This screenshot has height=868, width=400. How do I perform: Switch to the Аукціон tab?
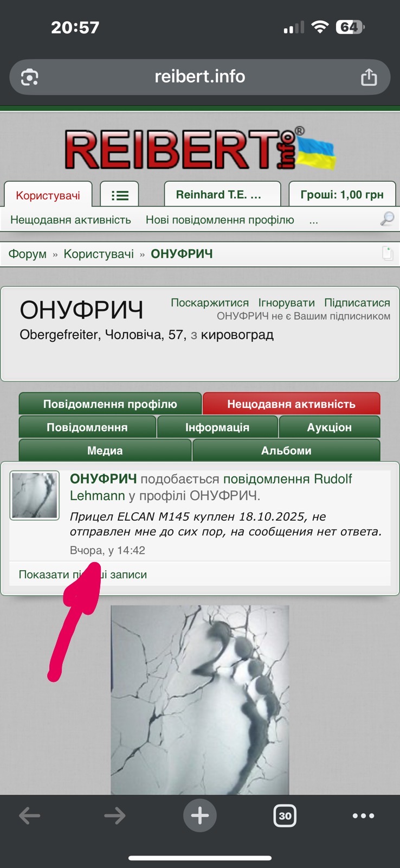tap(330, 427)
